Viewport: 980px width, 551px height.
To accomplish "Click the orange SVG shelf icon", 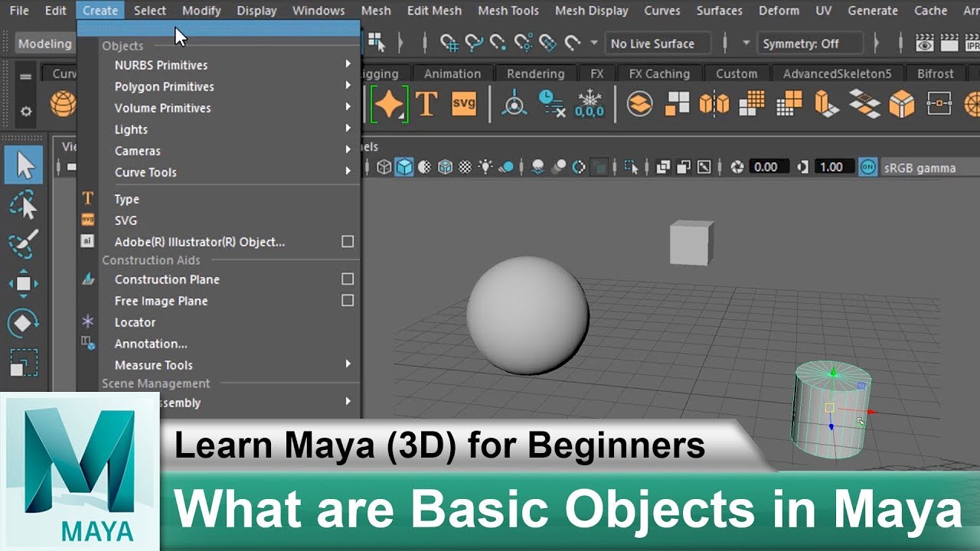I will point(464,103).
